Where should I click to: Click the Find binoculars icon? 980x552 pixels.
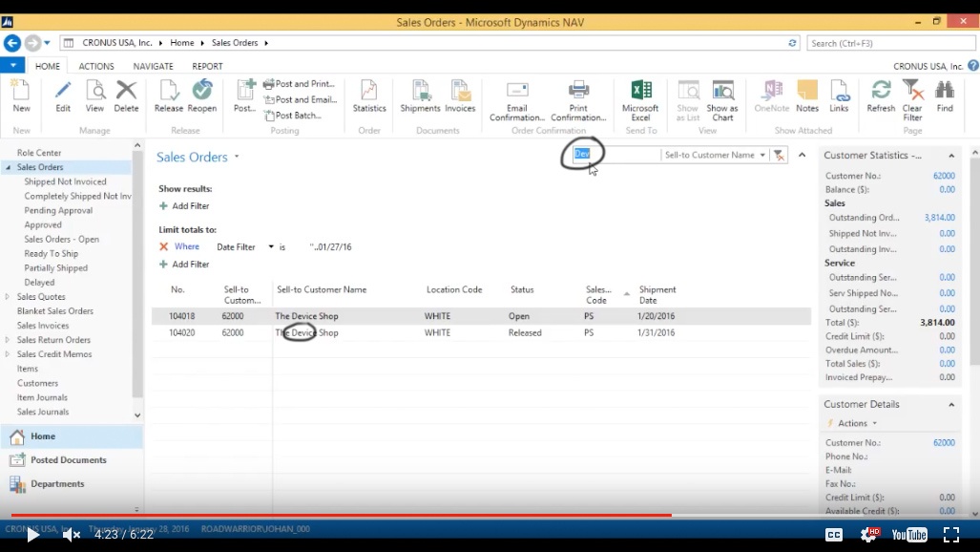point(945,96)
